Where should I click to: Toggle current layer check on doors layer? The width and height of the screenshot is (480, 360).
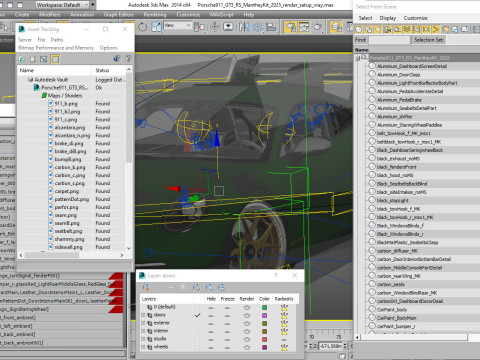(198, 315)
